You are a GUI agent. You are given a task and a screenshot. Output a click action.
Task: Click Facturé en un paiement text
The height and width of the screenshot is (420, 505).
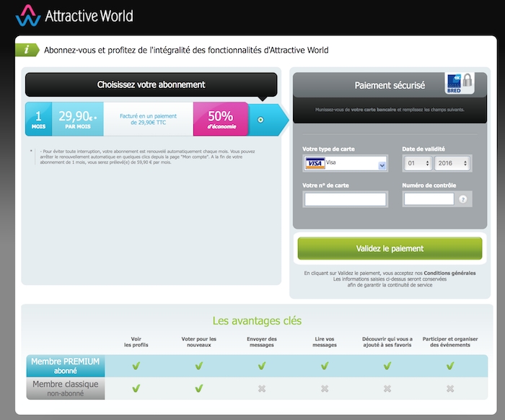pyautogui.click(x=148, y=119)
